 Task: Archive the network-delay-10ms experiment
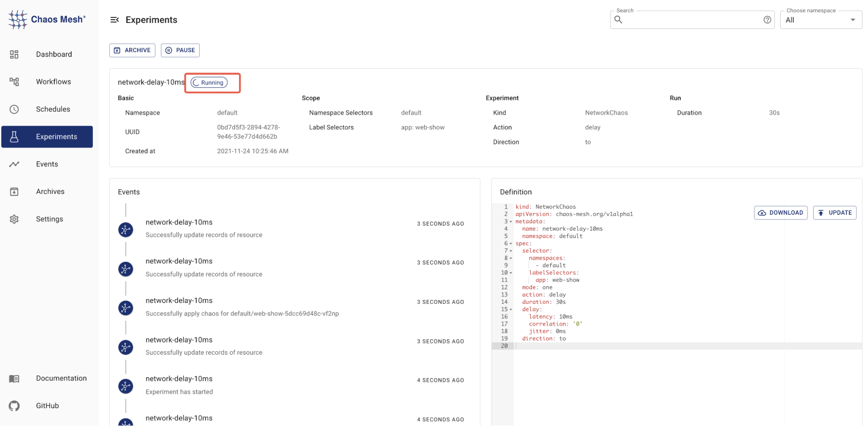[x=132, y=50]
